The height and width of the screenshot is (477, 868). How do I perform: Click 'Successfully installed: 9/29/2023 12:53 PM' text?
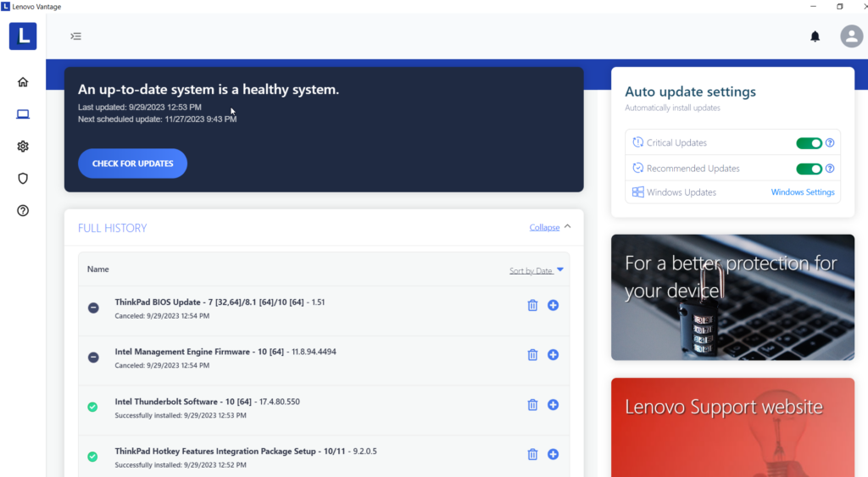pyautogui.click(x=181, y=415)
